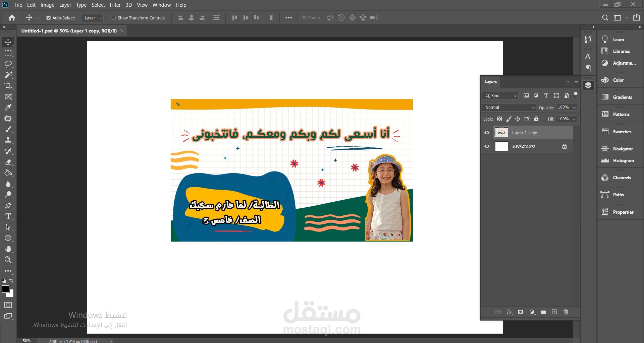Open the Image menu
644x343 pixels.
tap(47, 5)
